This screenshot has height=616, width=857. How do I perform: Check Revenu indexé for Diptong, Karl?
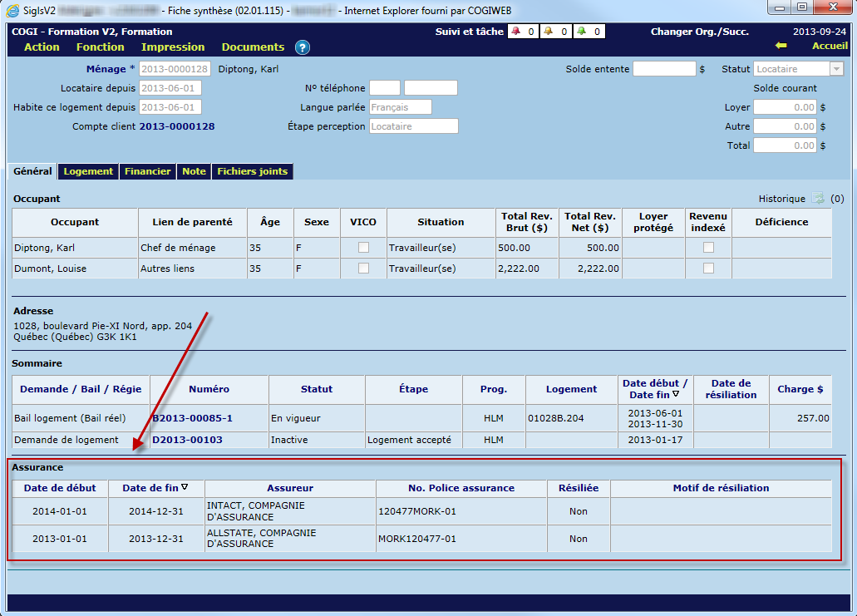[708, 247]
